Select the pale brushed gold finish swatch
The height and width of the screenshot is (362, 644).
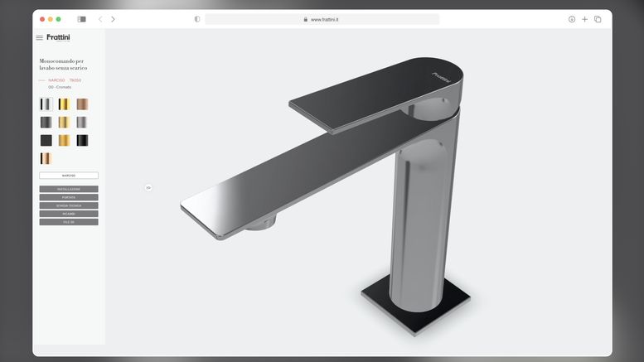pyautogui.click(x=64, y=123)
